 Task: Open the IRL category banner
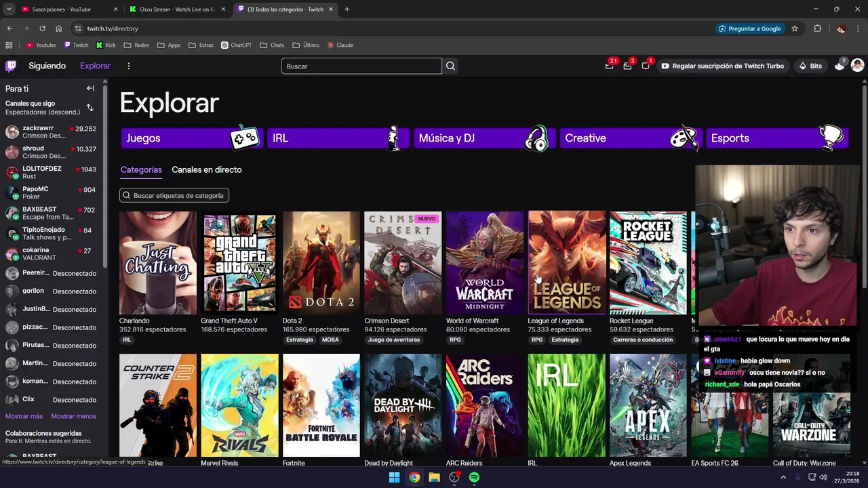(x=338, y=138)
